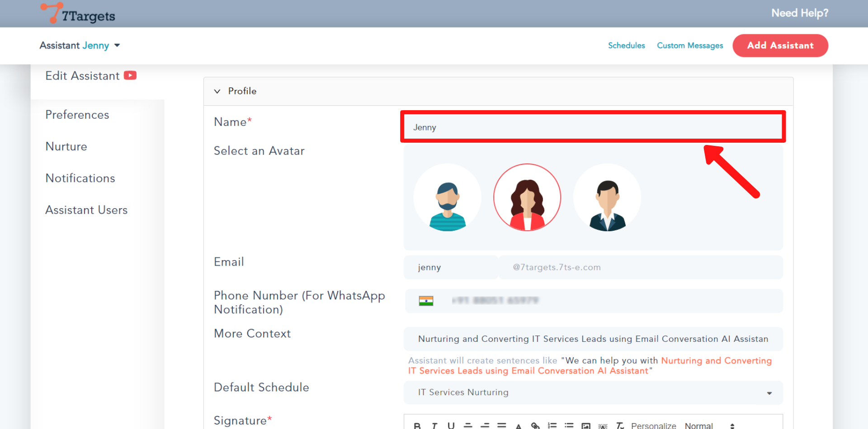This screenshot has height=429, width=868.
Task: Click the clear formatting icon
Action: point(620,425)
